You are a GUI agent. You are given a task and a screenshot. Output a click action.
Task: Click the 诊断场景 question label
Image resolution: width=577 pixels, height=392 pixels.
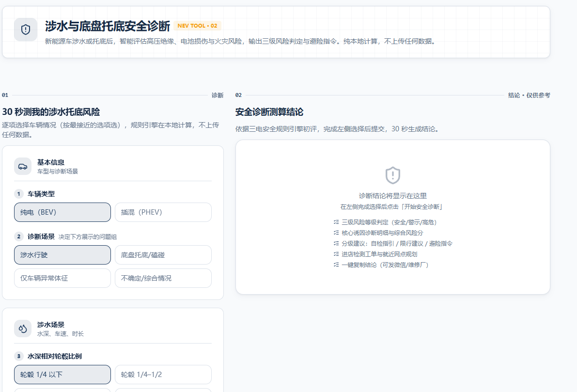(x=41, y=236)
